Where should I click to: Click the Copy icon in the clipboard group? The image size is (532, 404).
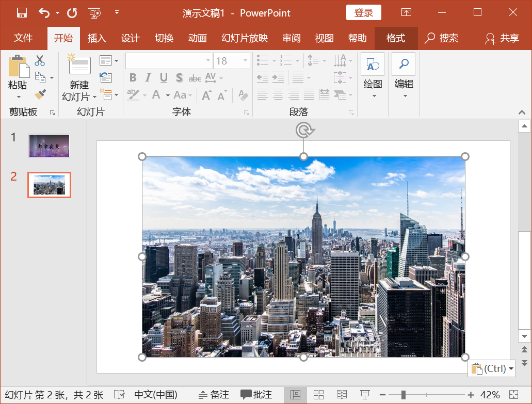pyautogui.click(x=40, y=76)
